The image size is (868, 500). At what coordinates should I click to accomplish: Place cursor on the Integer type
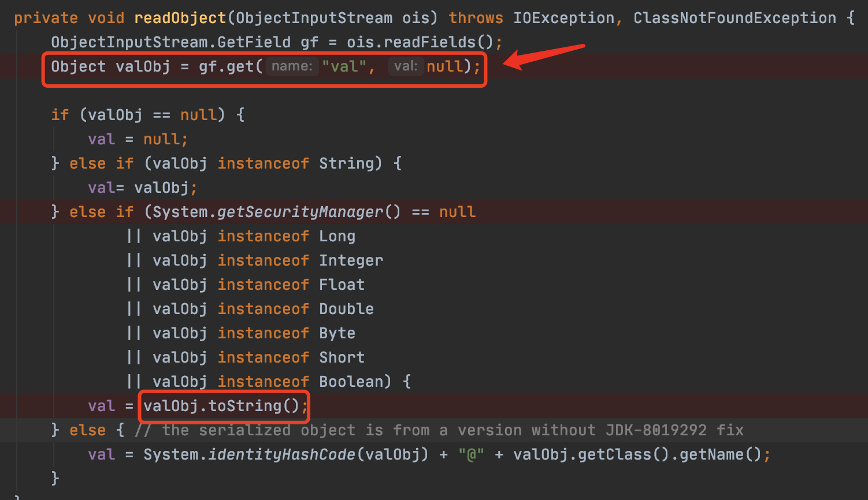click(x=351, y=260)
